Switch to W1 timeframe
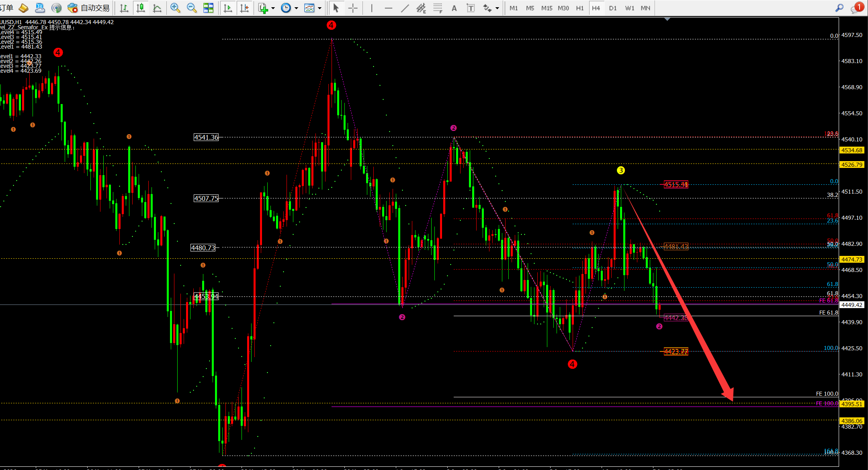Image resolution: width=868 pixels, height=470 pixels. coord(630,8)
